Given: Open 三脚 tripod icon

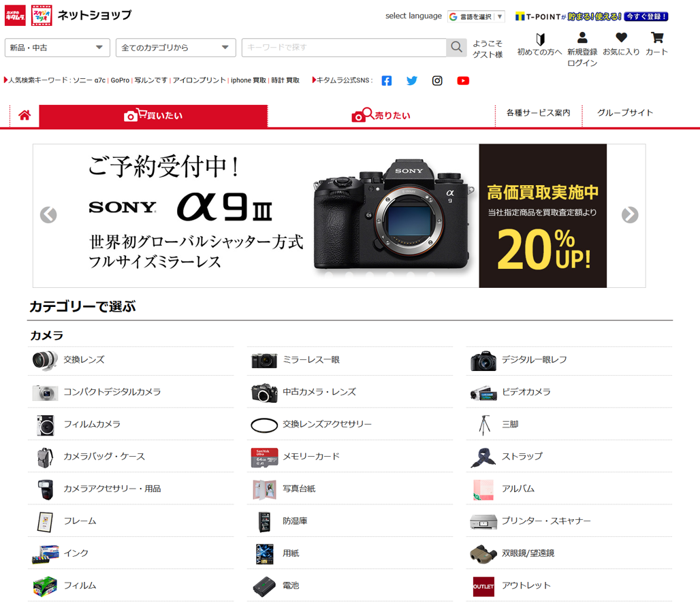Looking at the screenshot, I should pyautogui.click(x=484, y=425).
